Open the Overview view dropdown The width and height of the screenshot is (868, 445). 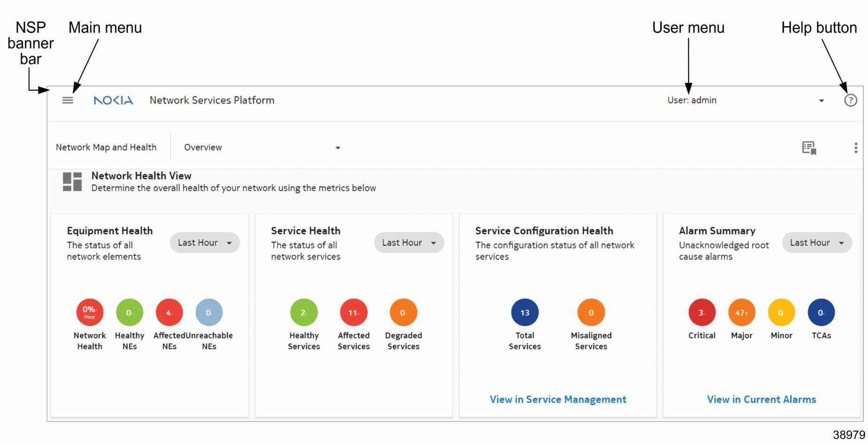(x=262, y=148)
